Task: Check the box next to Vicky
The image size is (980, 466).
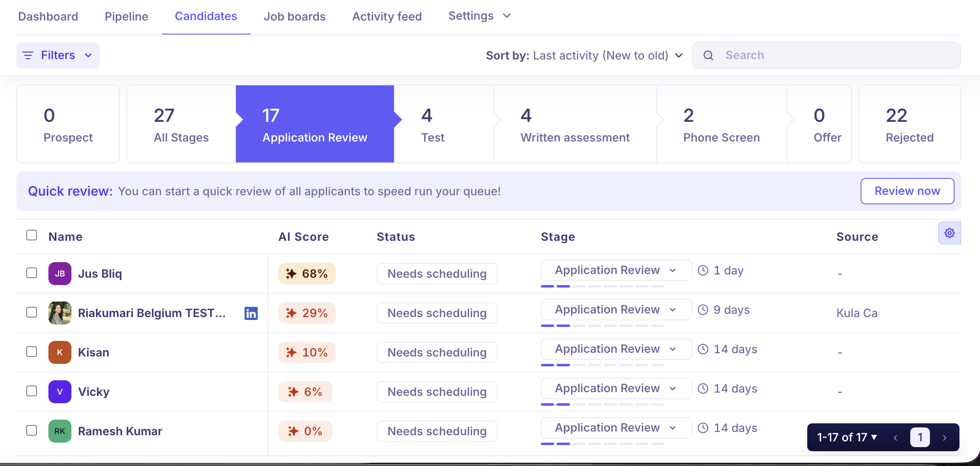Action: pos(32,391)
